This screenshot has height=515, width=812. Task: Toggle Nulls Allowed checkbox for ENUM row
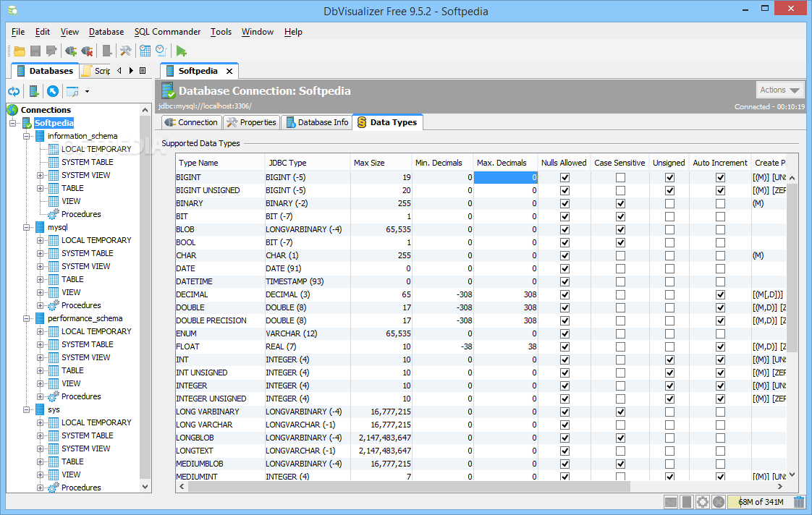click(x=565, y=334)
